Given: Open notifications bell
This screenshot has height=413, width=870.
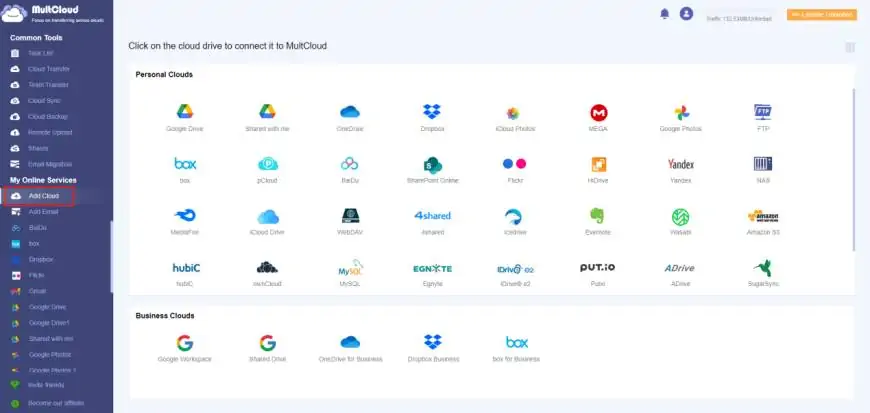Looking at the screenshot, I should tap(665, 14).
